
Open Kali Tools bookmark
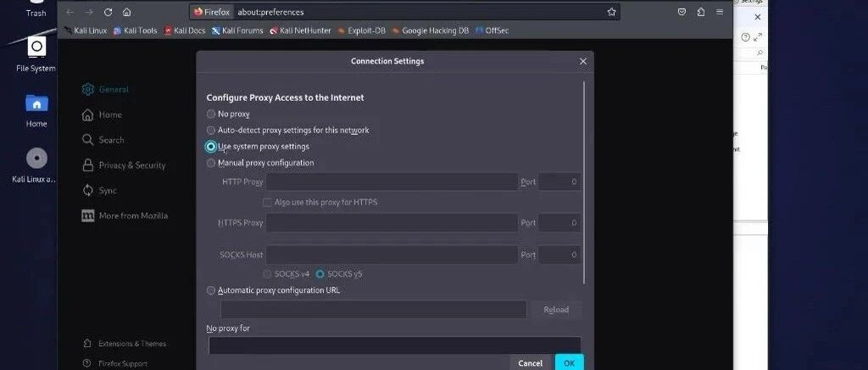(x=136, y=31)
